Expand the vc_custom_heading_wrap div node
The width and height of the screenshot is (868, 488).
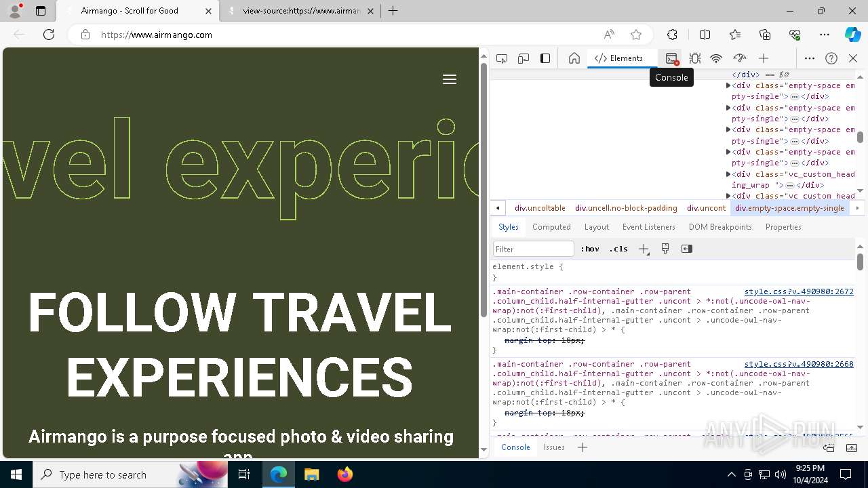pyautogui.click(x=728, y=174)
